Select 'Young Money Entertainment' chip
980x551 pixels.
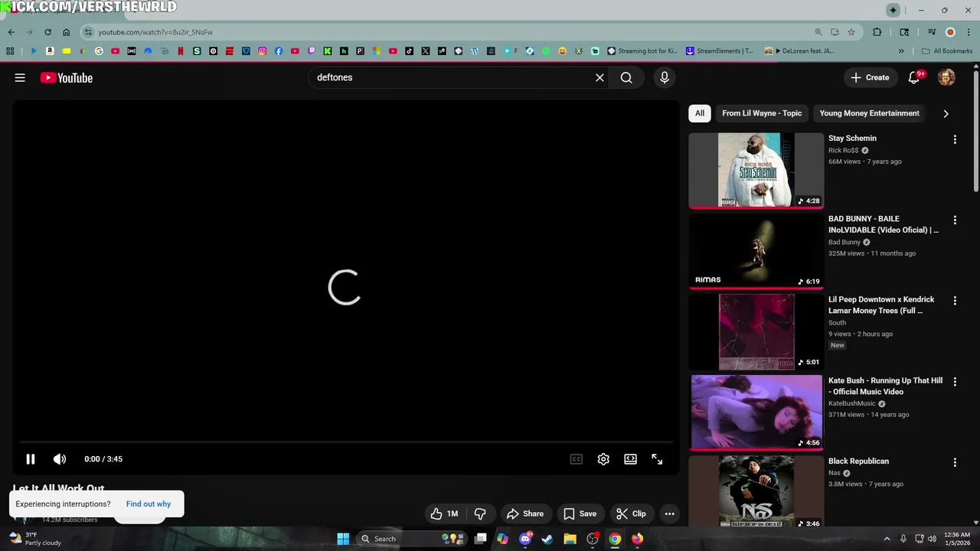coord(869,113)
